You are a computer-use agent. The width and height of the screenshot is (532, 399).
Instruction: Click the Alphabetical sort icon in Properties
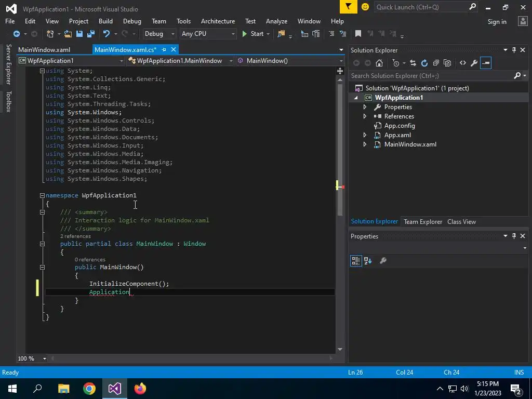click(x=368, y=261)
